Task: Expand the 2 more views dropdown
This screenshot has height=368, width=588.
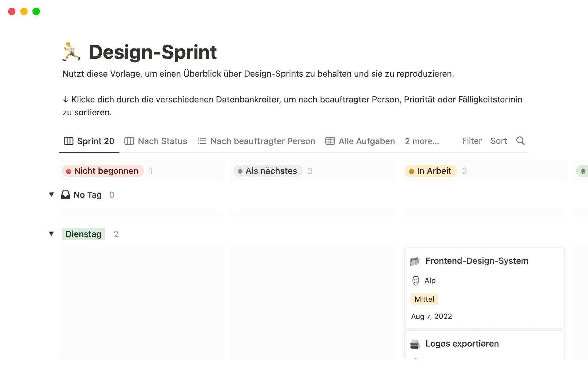Action: click(422, 141)
